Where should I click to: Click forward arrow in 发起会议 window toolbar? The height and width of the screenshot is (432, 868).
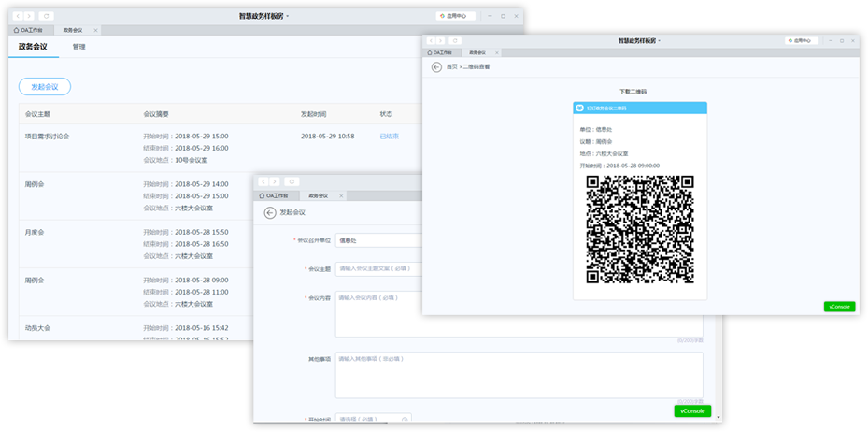tap(275, 181)
